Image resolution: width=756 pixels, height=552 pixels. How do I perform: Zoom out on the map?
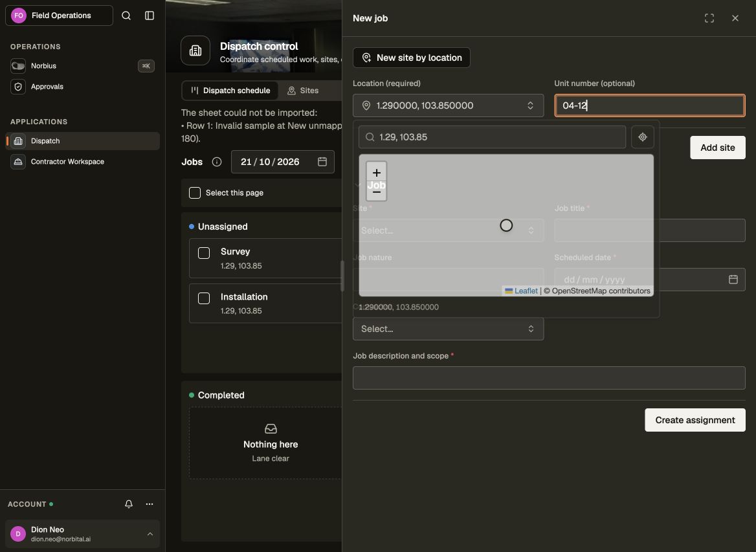(377, 192)
